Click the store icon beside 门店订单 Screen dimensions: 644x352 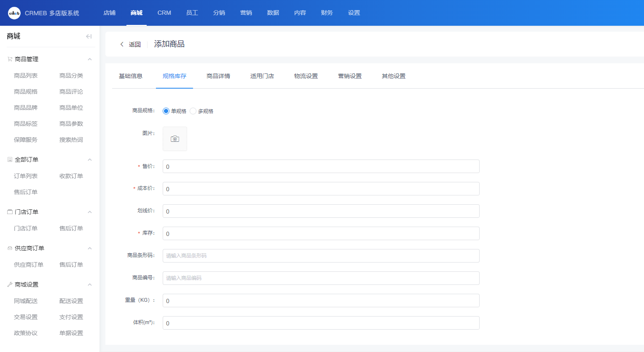click(x=10, y=212)
